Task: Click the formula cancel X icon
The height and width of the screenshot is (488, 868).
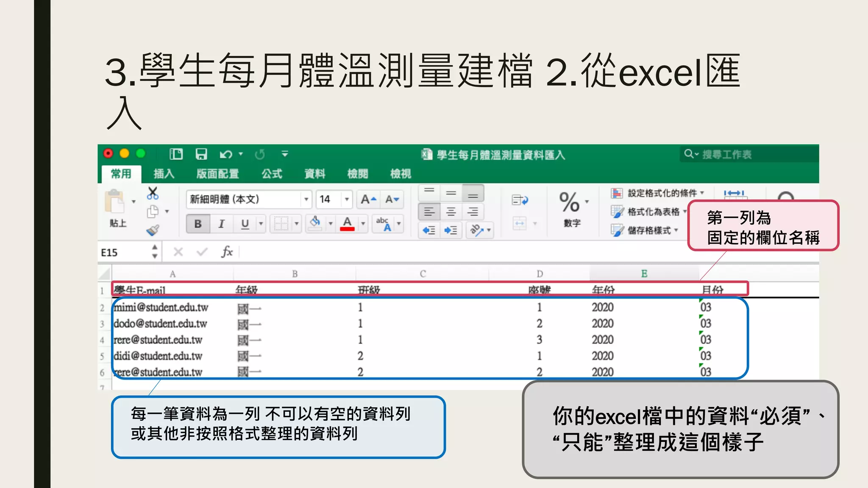Action: 178,252
